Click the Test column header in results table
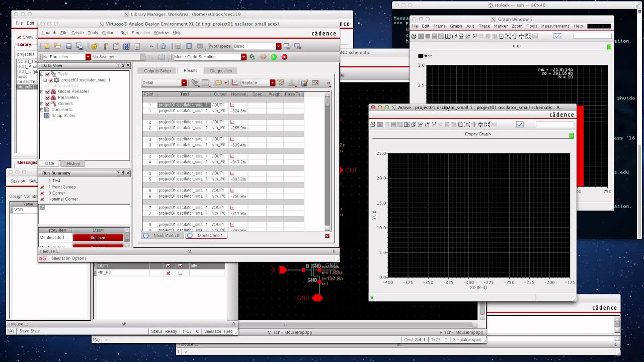 (185, 94)
